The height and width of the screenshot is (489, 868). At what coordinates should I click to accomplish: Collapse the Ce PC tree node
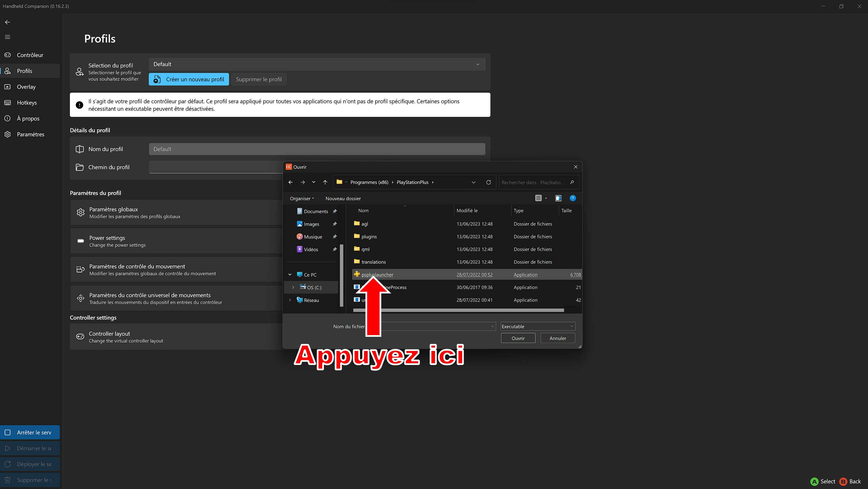pos(290,275)
